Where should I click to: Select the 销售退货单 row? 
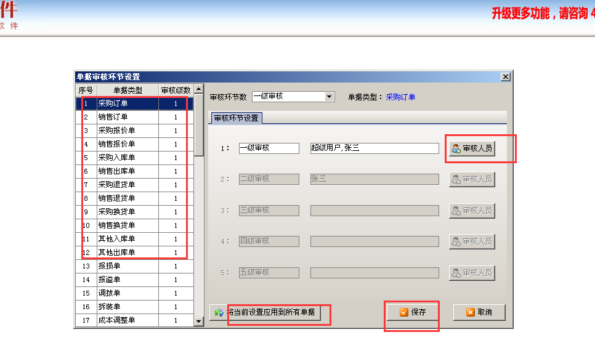click(135, 198)
